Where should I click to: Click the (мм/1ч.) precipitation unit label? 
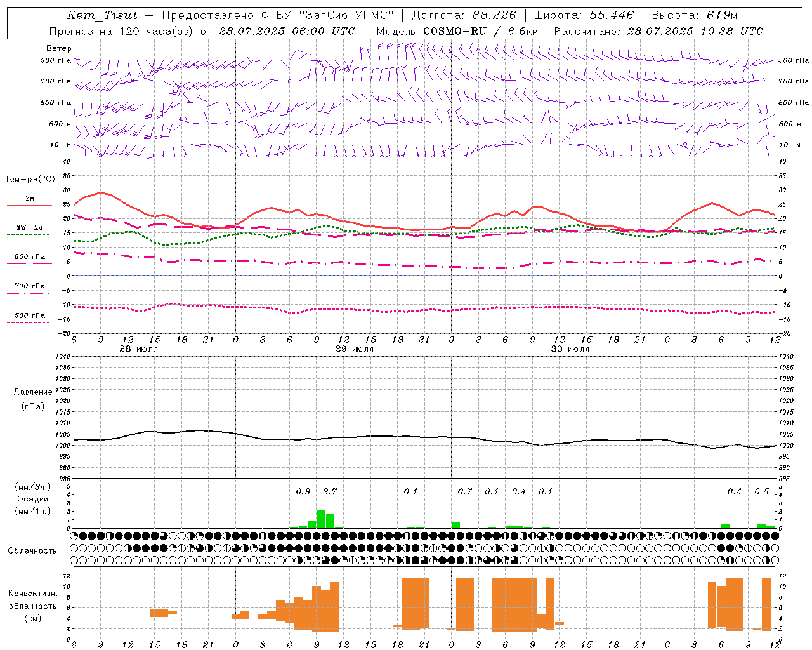[33, 511]
